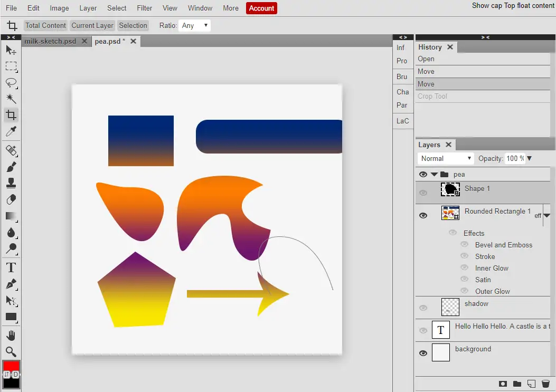The image size is (556, 392).
Task: Collapse the pea folder group
Action: (434, 175)
